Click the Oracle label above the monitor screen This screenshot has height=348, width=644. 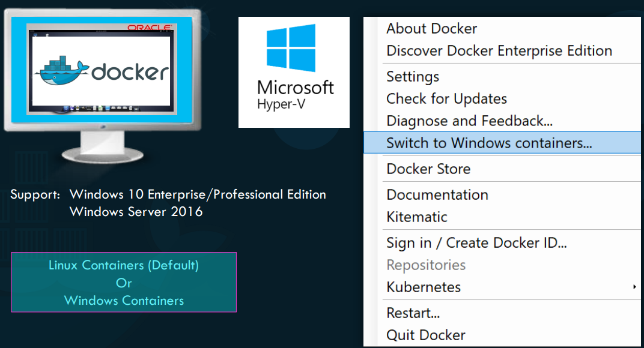150,28
